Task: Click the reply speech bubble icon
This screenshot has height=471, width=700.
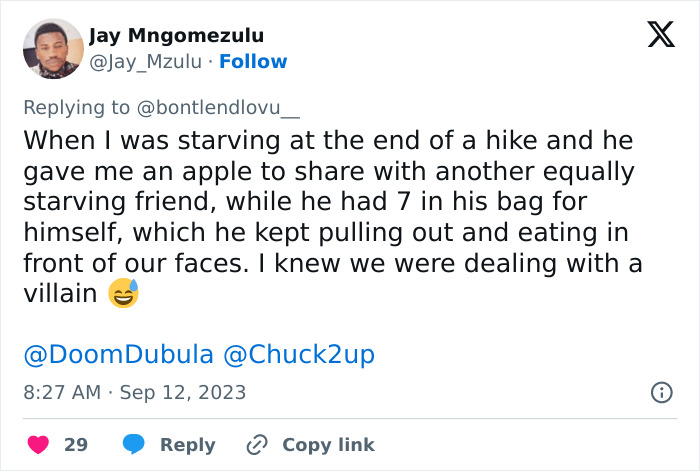Action: [x=136, y=444]
